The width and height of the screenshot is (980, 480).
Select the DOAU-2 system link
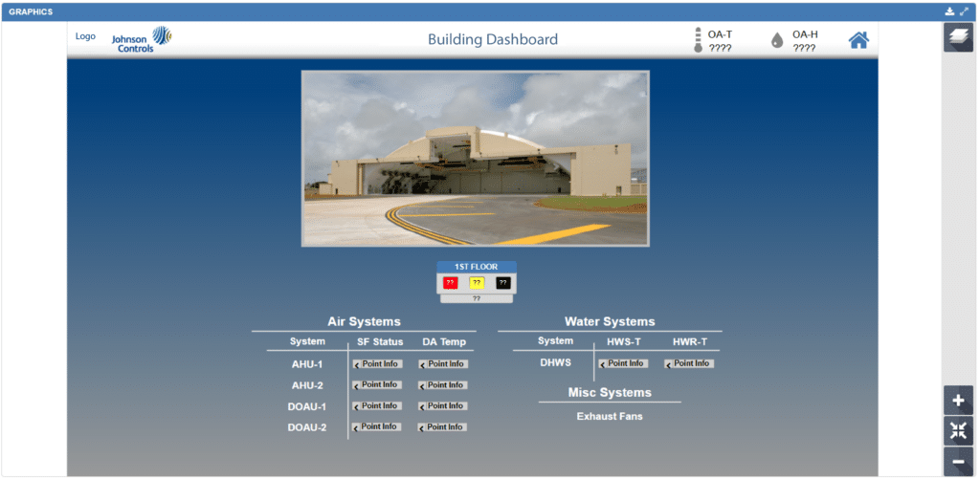click(x=307, y=428)
